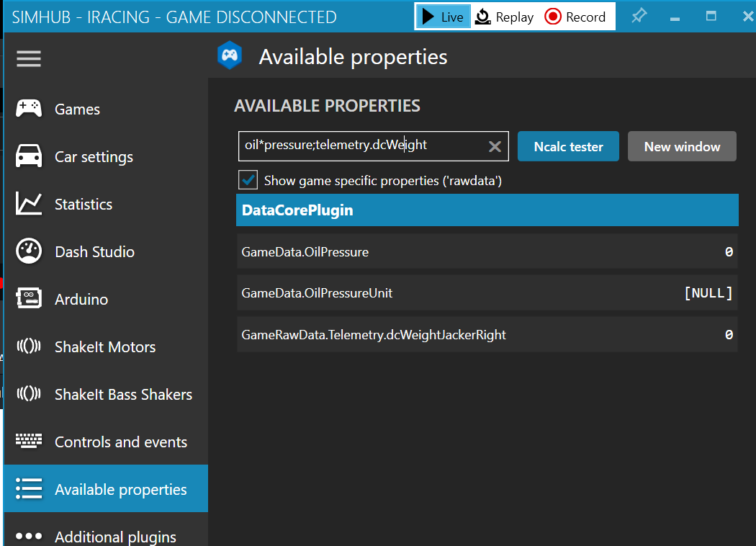This screenshot has width=756, height=546.
Task: Switch to Replay mode
Action: [x=504, y=17]
